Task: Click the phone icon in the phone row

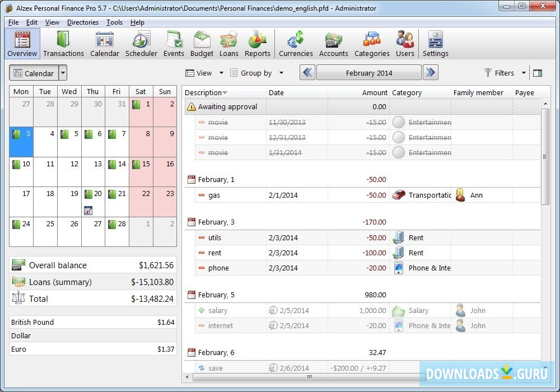Action: coord(399,268)
